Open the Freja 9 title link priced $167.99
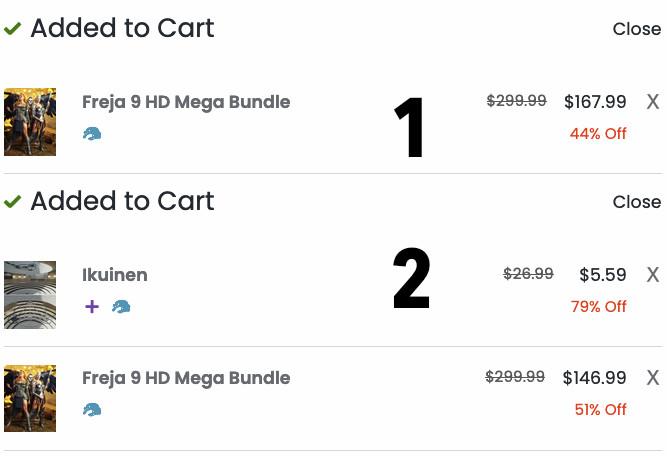Image resolution: width=667 pixels, height=456 pixels. [186, 102]
